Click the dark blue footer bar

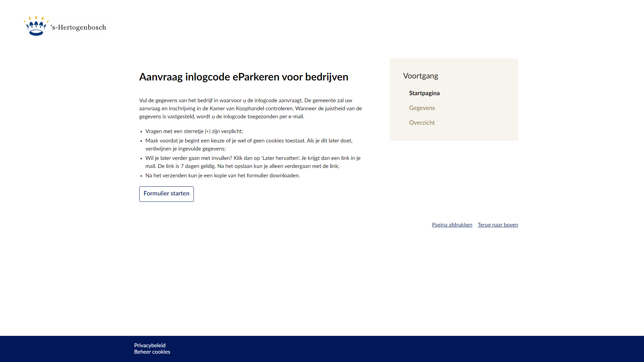402,349
